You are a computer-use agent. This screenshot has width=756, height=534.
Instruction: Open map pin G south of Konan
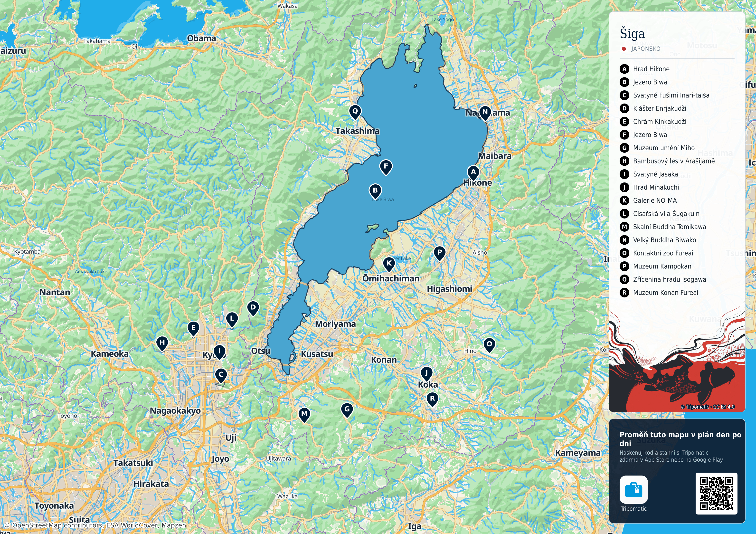click(x=347, y=410)
